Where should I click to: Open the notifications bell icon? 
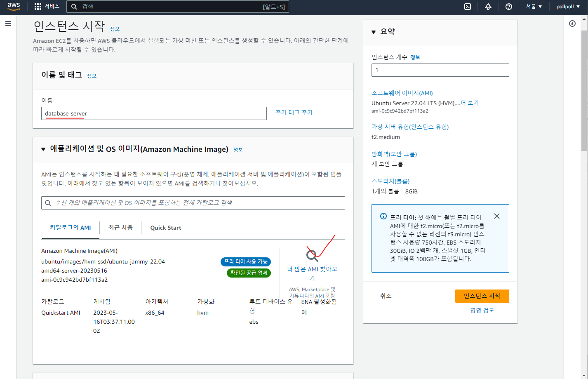(x=488, y=7)
